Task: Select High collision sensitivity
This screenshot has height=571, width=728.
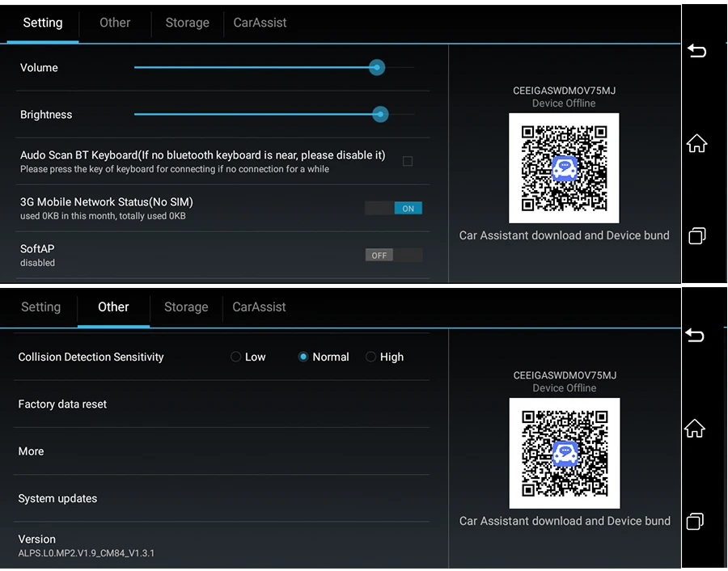Action: 384,357
